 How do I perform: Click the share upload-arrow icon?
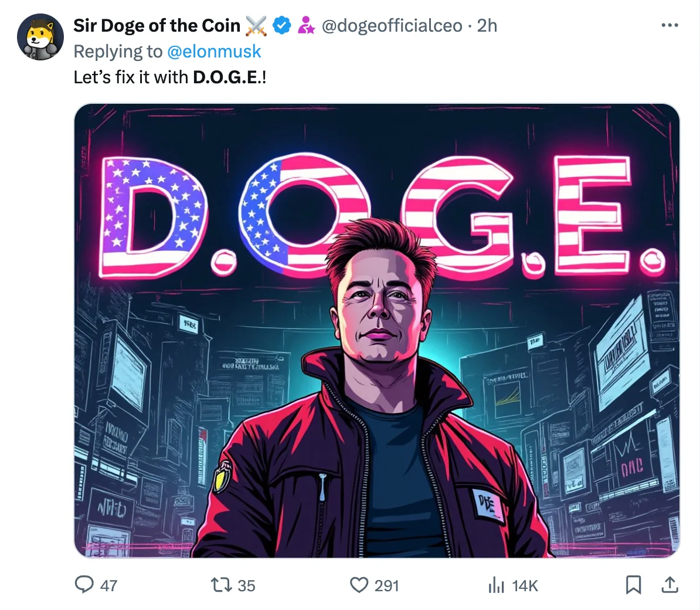pyautogui.click(x=670, y=585)
